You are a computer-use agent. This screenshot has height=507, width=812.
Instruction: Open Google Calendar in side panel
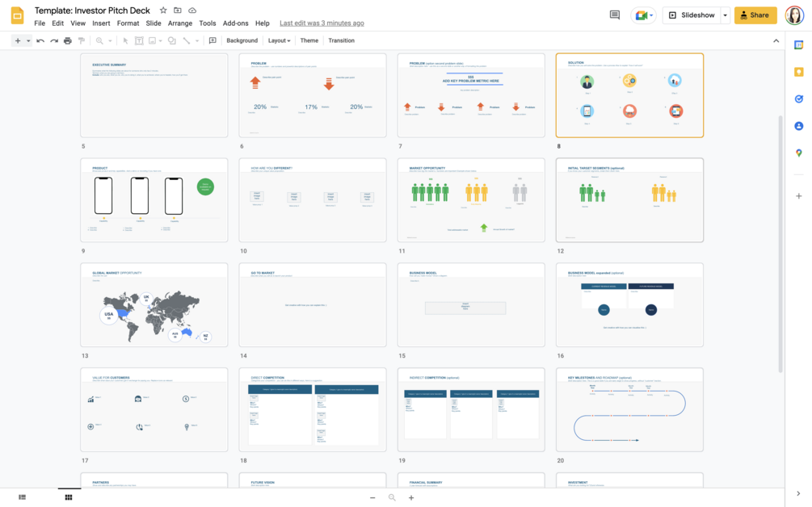click(798, 45)
